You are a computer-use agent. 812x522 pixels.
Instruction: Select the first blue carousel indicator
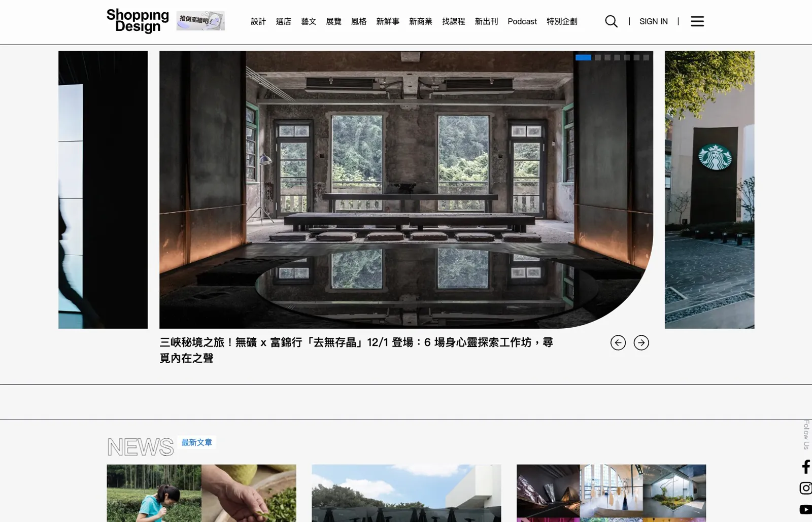(x=583, y=57)
